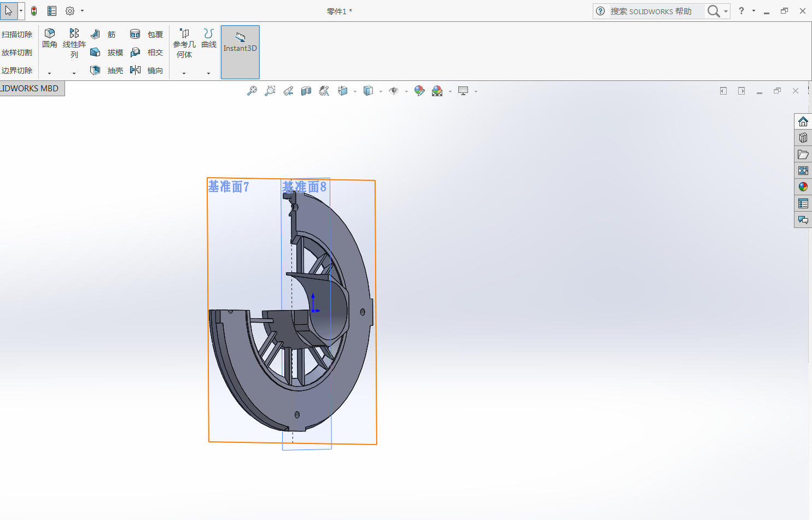Expand the 参考几何体 dropdown arrow
This screenshot has height=520, width=812.
(184, 73)
